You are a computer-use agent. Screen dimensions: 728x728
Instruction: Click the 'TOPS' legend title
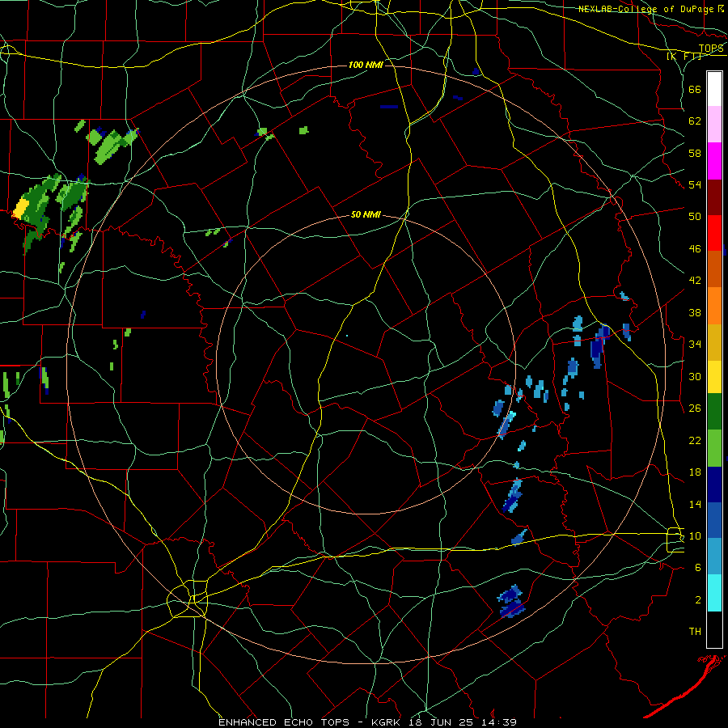[x=711, y=49]
